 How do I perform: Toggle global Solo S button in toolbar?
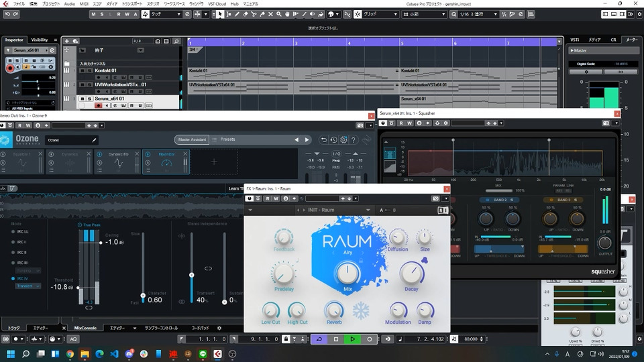102,14
